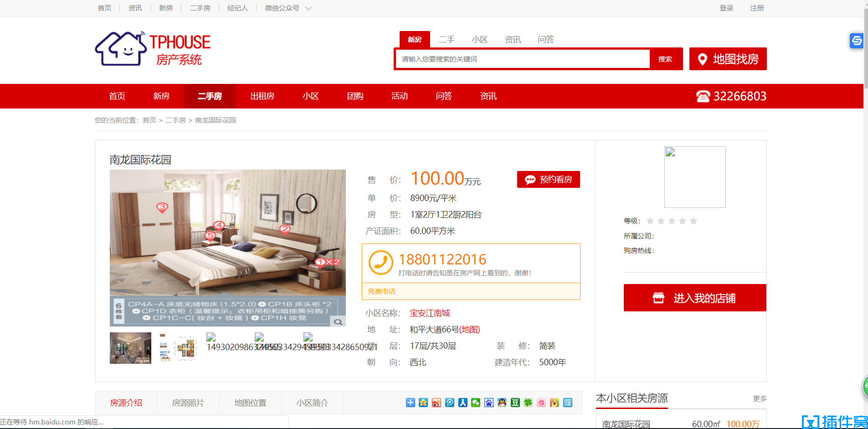This screenshot has height=429, width=868.
Task: Click the 预约看房 button
Action: (x=549, y=179)
